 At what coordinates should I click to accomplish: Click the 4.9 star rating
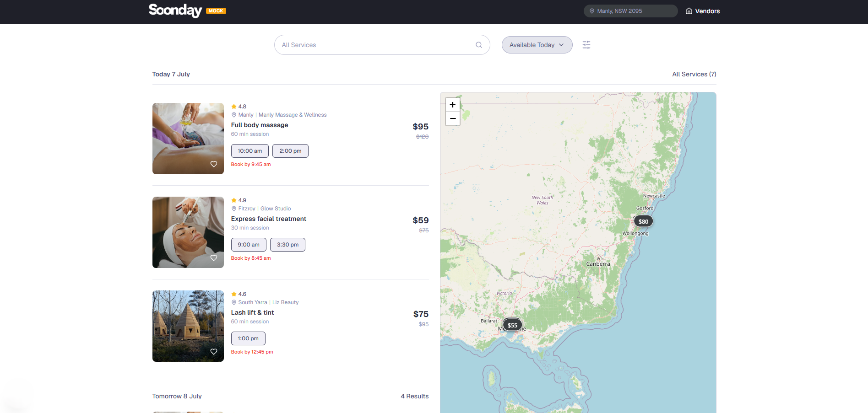pyautogui.click(x=239, y=200)
